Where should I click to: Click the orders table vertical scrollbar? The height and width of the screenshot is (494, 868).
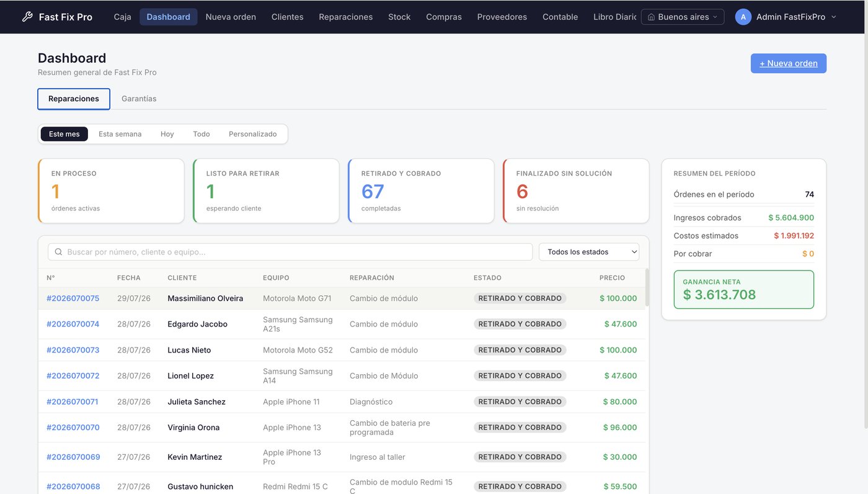647,287
